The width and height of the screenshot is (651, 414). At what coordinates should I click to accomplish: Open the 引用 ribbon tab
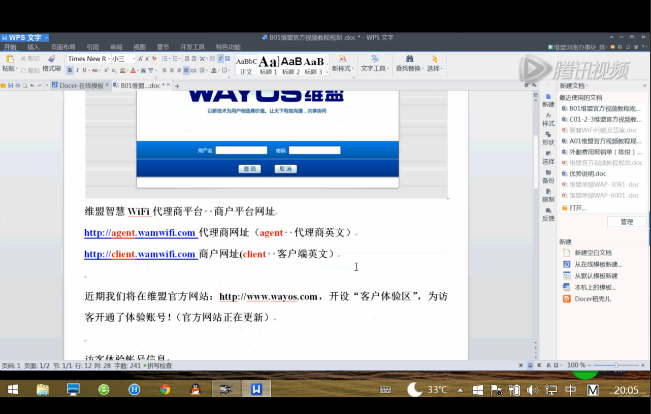93,47
